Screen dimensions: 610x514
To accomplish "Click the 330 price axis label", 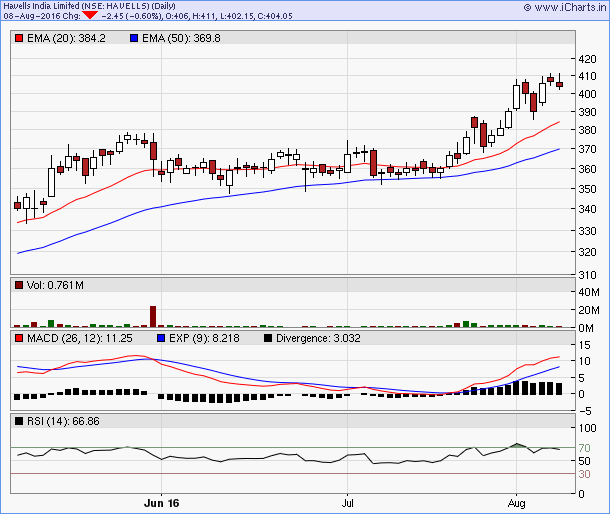I will [587, 231].
